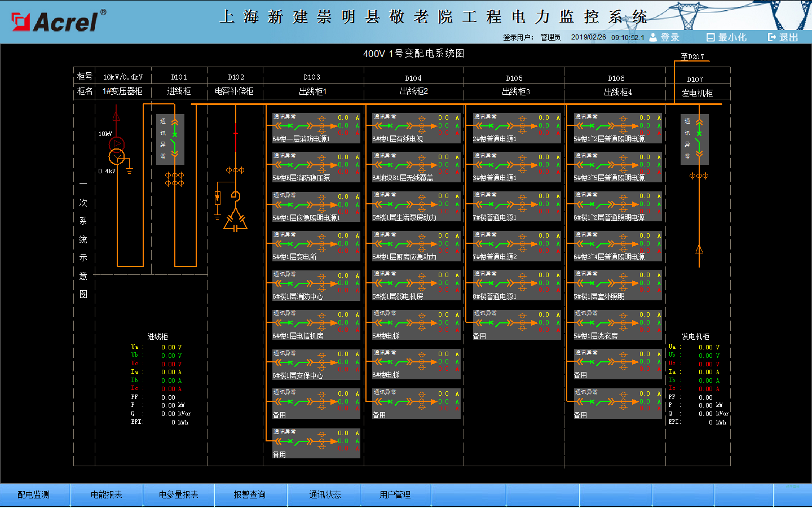This screenshot has height=508, width=812.
Task: Follow the 至D207 link
Action: (692, 56)
